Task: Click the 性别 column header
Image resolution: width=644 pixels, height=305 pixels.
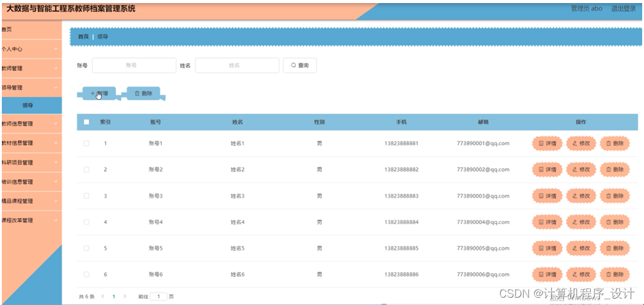Action: point(320,122)
